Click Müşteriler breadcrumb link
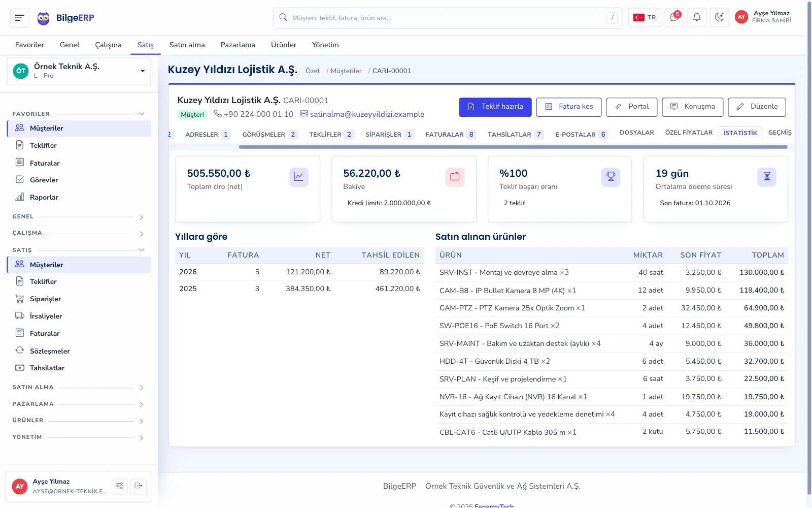 (346, 71)
